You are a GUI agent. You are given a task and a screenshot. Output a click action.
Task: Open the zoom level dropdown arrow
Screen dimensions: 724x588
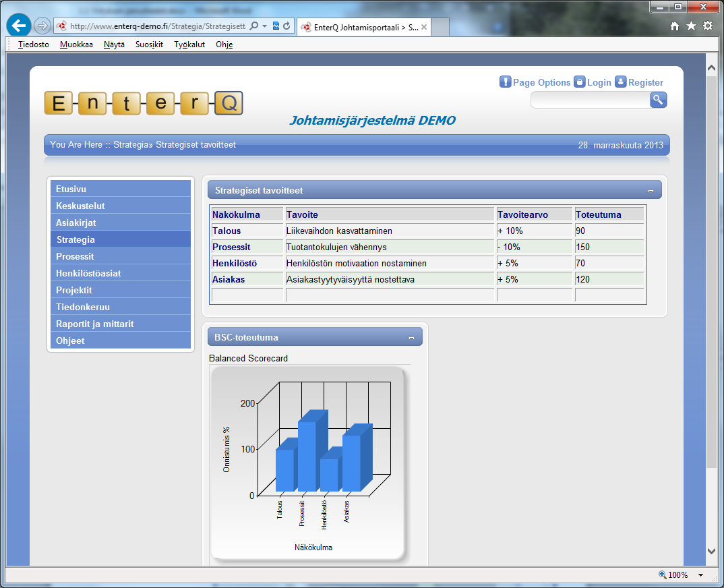tap(701, 575)
